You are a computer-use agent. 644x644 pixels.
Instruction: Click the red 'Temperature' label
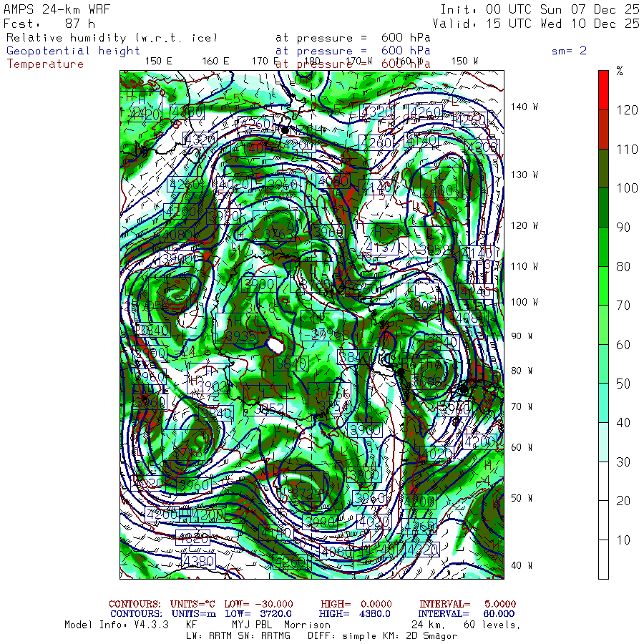pos(45,64)
